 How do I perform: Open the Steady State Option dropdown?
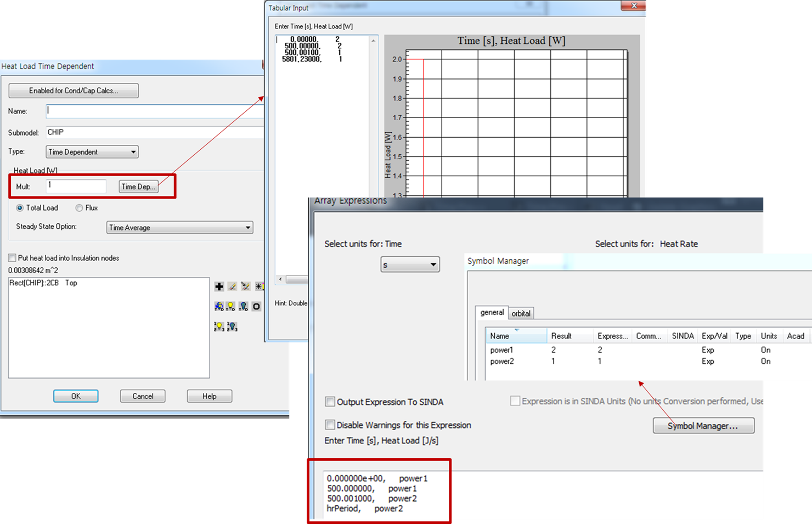coord(179,228)
